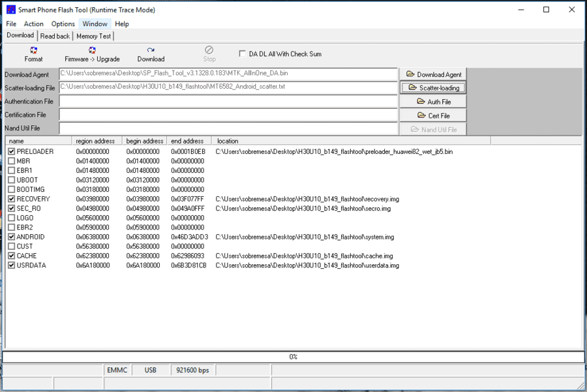Click begin address 0x6A180000 of USRDATA
587x392 pixels.
pyautogui.click(x=143, y=265)
